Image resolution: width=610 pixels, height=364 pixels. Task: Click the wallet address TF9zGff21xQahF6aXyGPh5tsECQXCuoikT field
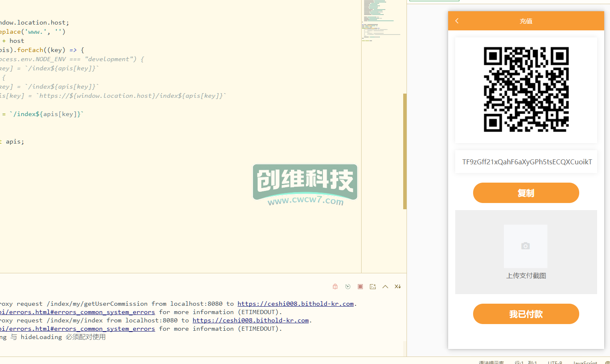click(526, 162)
